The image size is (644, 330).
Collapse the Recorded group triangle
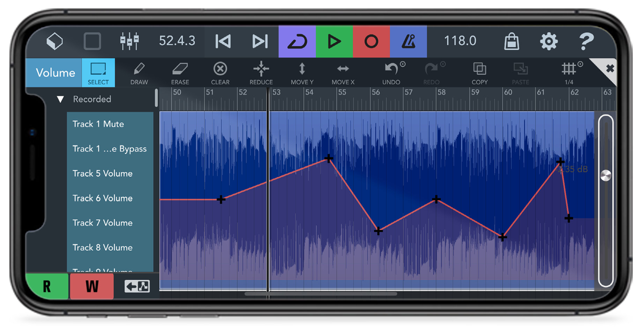coord(60,99)
